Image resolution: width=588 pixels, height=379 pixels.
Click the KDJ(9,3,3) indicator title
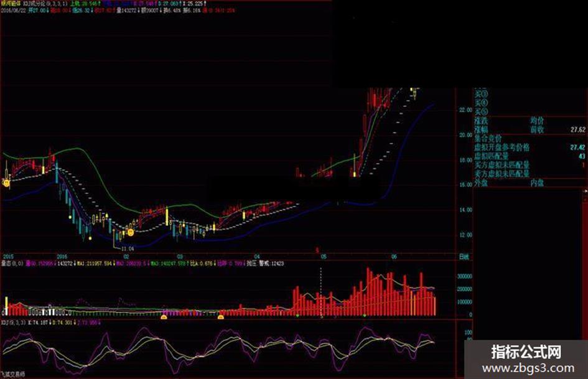pyautogui.click(x=14, y=322)
